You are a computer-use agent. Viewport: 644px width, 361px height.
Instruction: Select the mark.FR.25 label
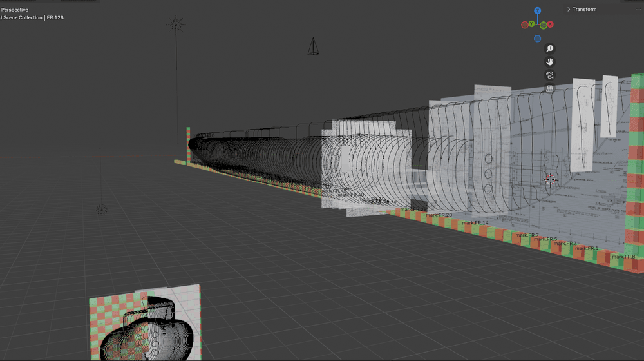coord(413,210)
